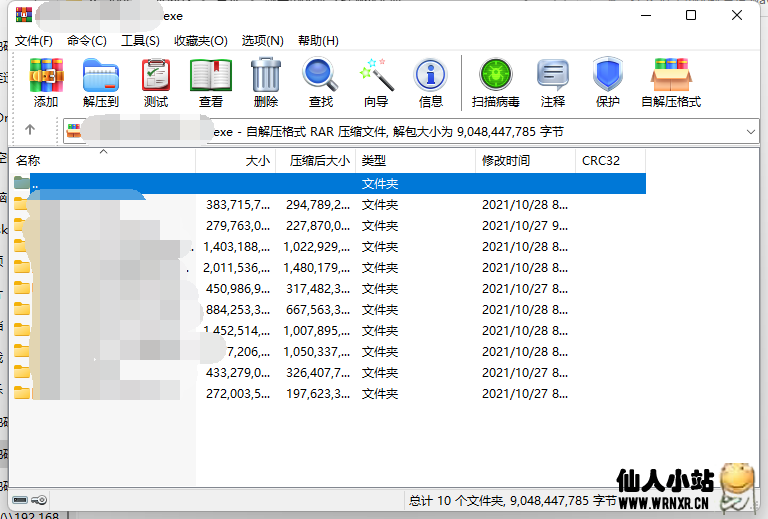
Task: Open the 文件(F) menu
Action: (x=34, y=41)
